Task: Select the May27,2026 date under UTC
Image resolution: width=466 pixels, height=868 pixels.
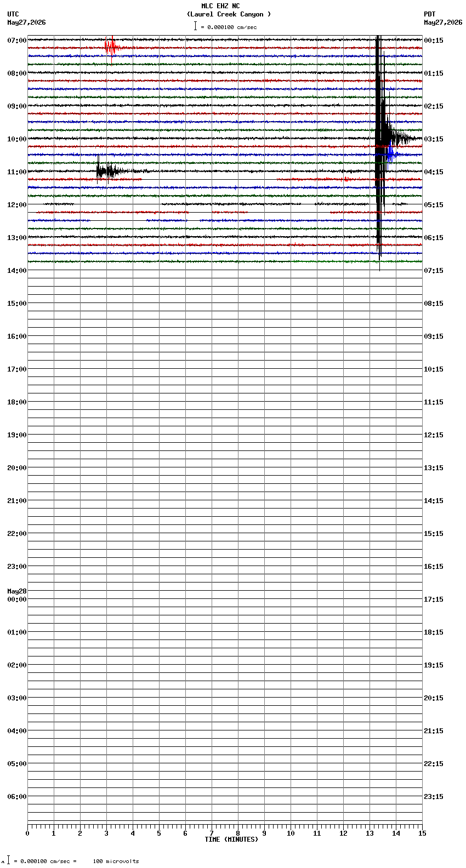Action: pos(26,22)
